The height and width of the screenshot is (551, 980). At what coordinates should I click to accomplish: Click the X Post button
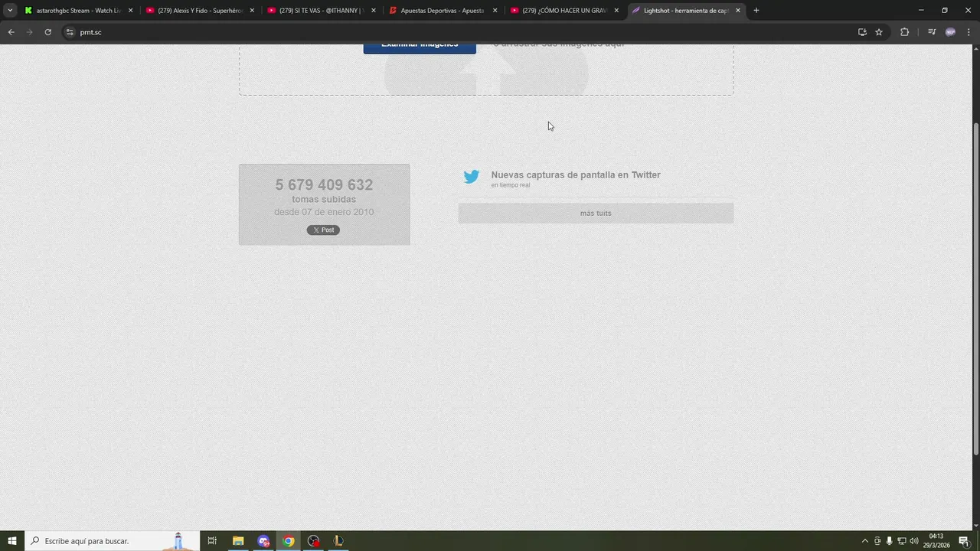323,230
